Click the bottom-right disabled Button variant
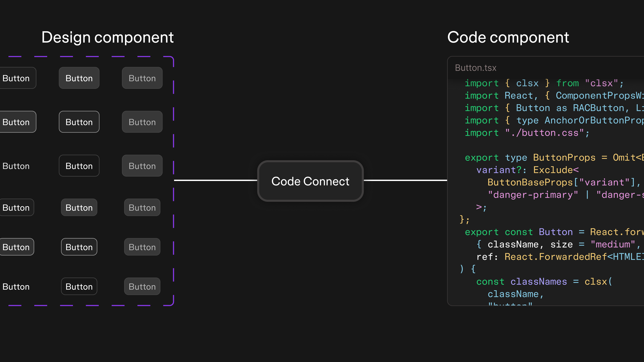 point(142,287)
